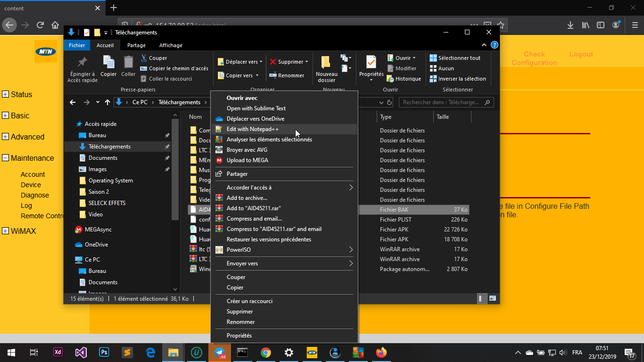
Task: Choose Add to archive...
Action: (x=284, y=198)
